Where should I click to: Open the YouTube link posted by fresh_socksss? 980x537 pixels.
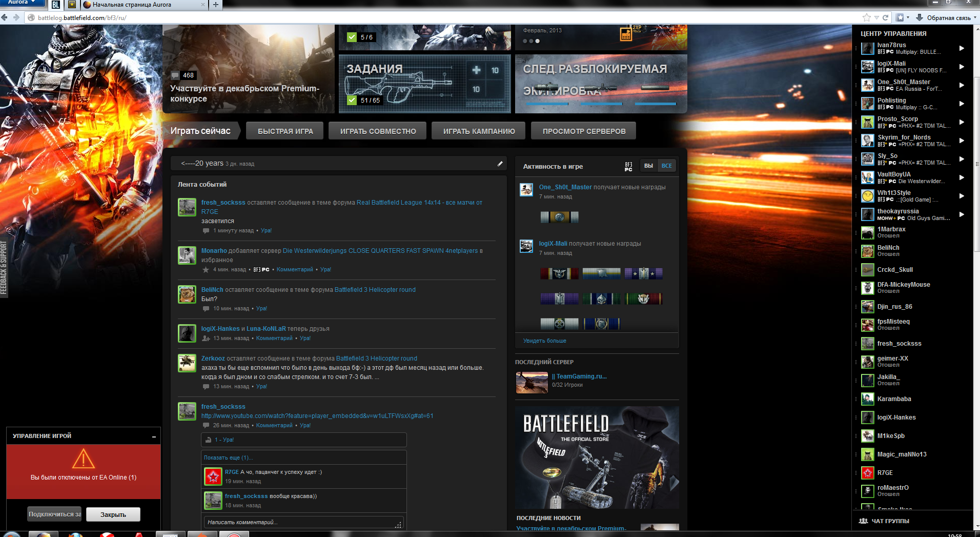point(317,416)
